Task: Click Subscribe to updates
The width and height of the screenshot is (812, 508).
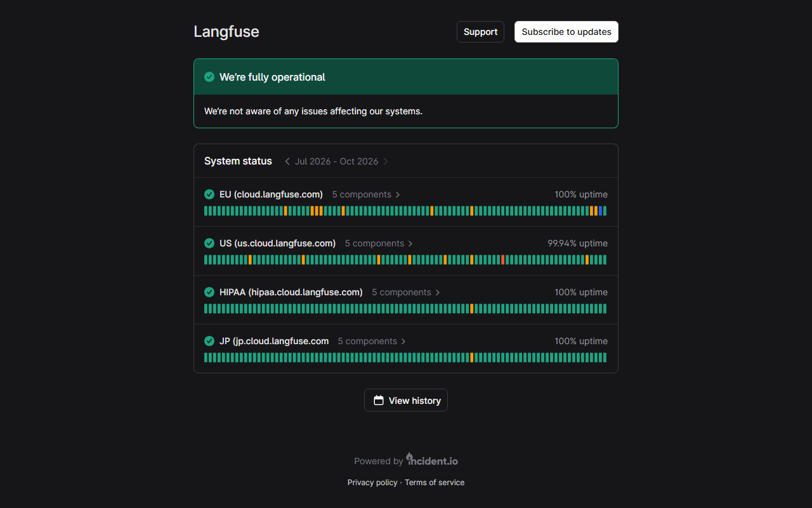Action: point(566,32)
